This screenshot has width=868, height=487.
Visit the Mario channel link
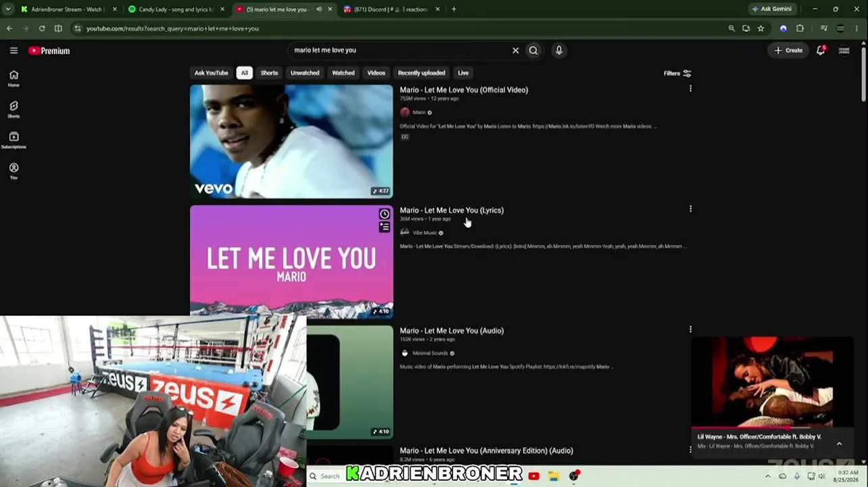pos(419,112)
